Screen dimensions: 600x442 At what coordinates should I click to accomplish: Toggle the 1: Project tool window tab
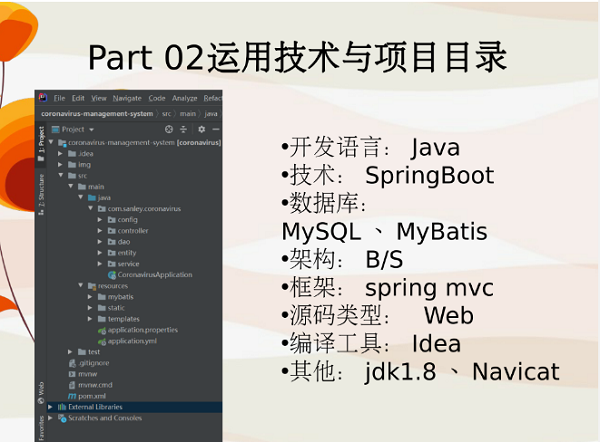tap(41, 144)
